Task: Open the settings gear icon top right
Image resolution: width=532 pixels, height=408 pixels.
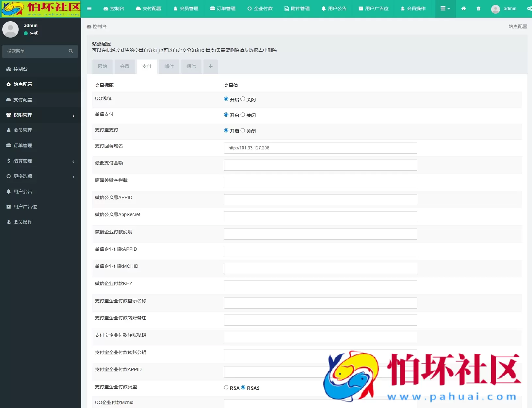Action: 529,9
